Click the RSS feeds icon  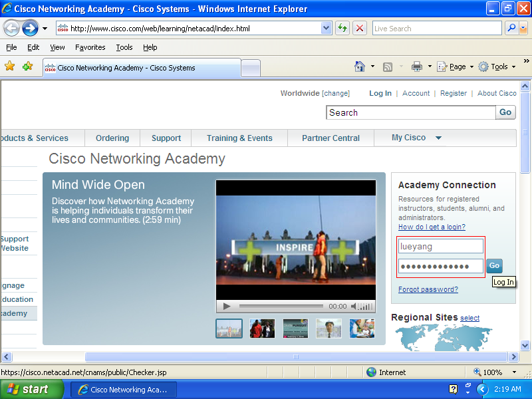(x=388, y=67)
